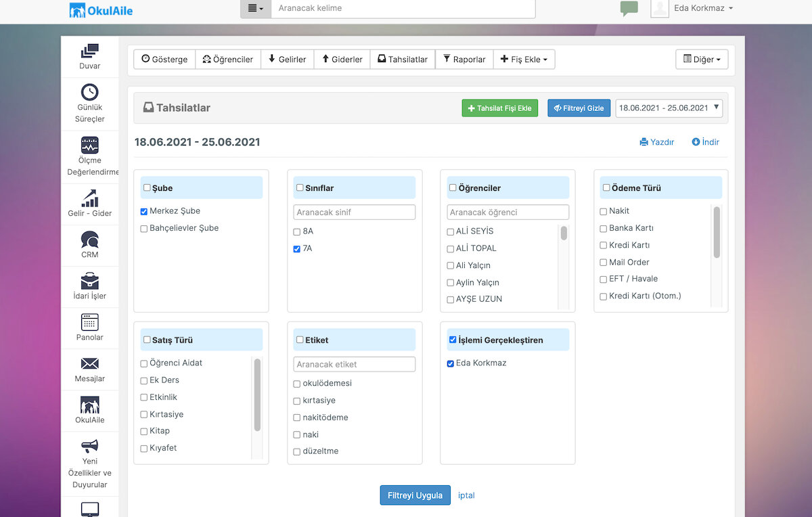Go to the Gösterge tab
Viewport: 812px width, 517px height.
click(x=164, y=60)
